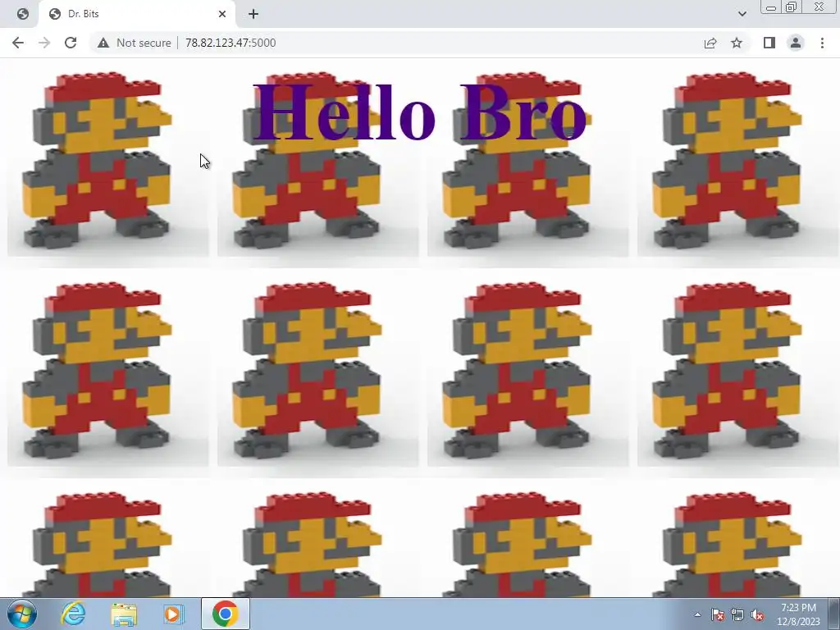Restore down the Chrome window
Image resolution: width=840 pixels, height=630 pixels.
[x=792, y=7]
